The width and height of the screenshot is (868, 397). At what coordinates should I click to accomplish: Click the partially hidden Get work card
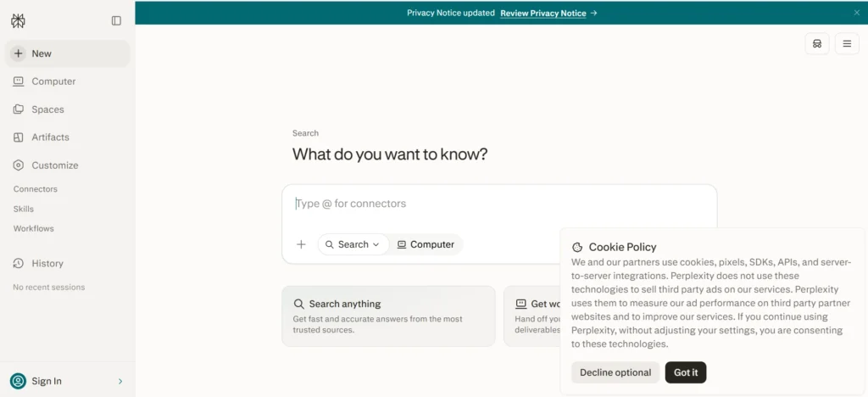[532, 316]
